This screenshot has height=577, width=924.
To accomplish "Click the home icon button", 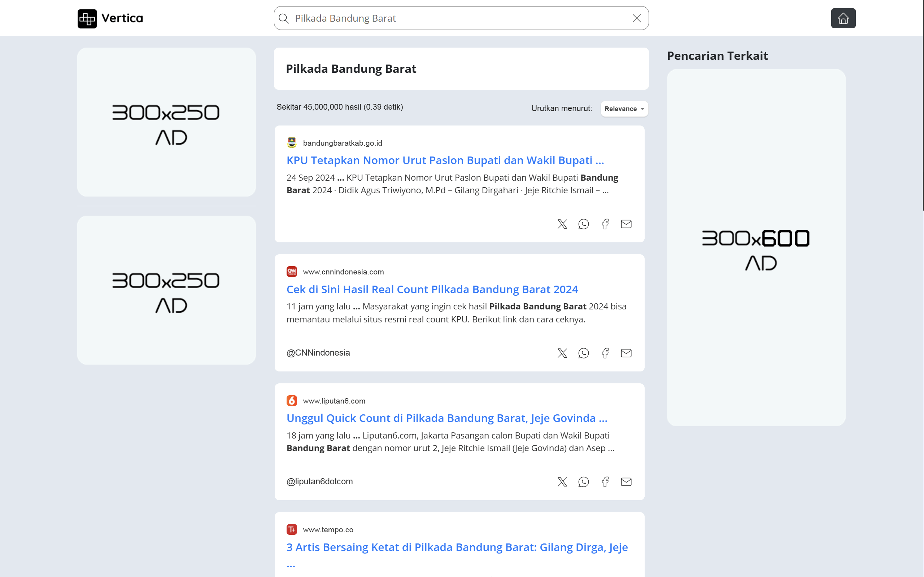I will pyautogui.click(x=843, y=18).
